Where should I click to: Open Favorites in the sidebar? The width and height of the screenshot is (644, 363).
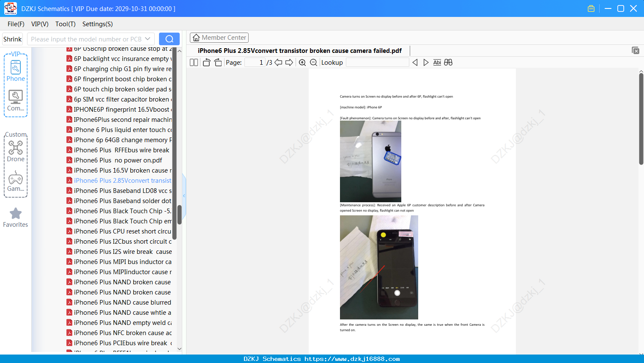tap(16, 218)
